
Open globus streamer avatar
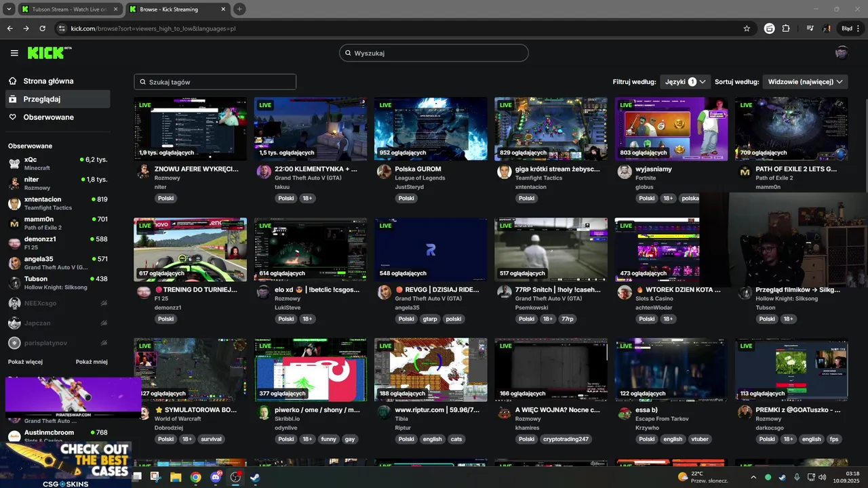[x=625, y=171]
